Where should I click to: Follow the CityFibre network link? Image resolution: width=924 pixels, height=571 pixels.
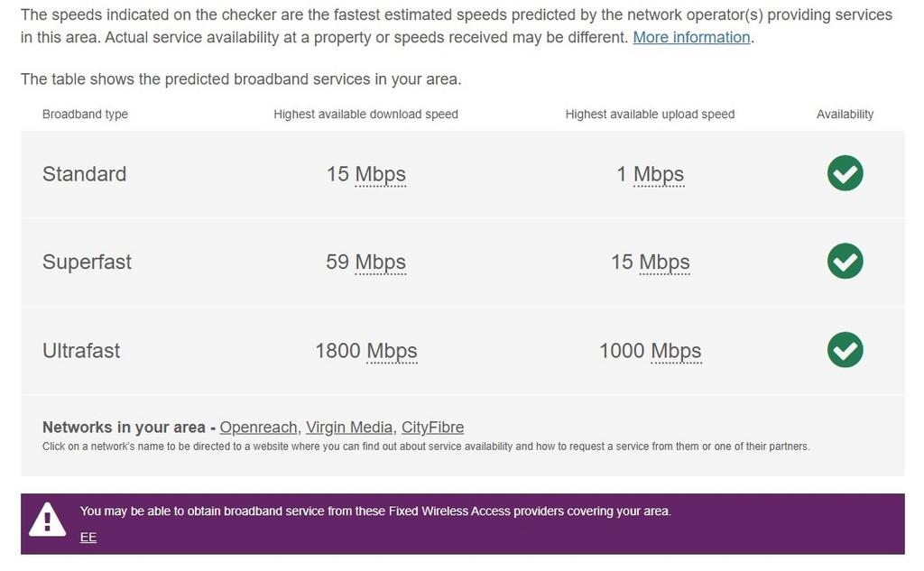[x=432, y=428]
